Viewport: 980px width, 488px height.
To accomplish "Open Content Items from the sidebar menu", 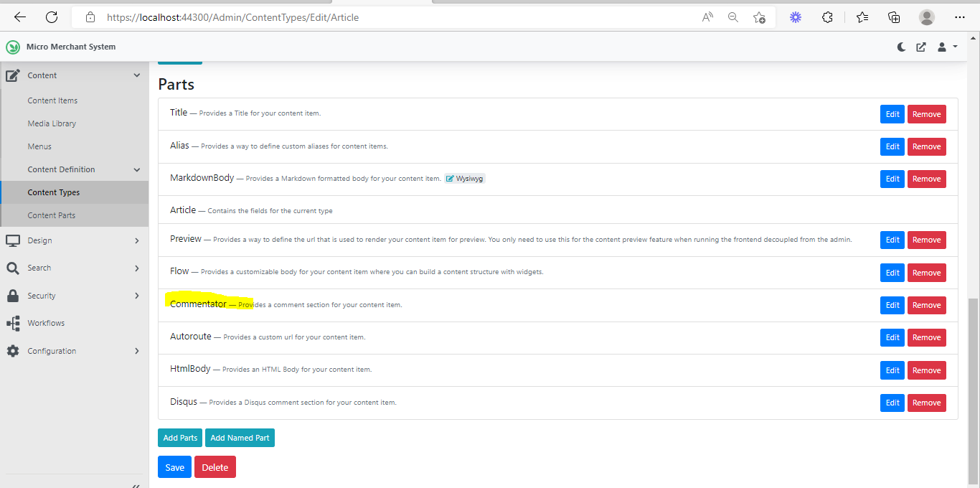I will pyautogui.click(x=52, y=100).
